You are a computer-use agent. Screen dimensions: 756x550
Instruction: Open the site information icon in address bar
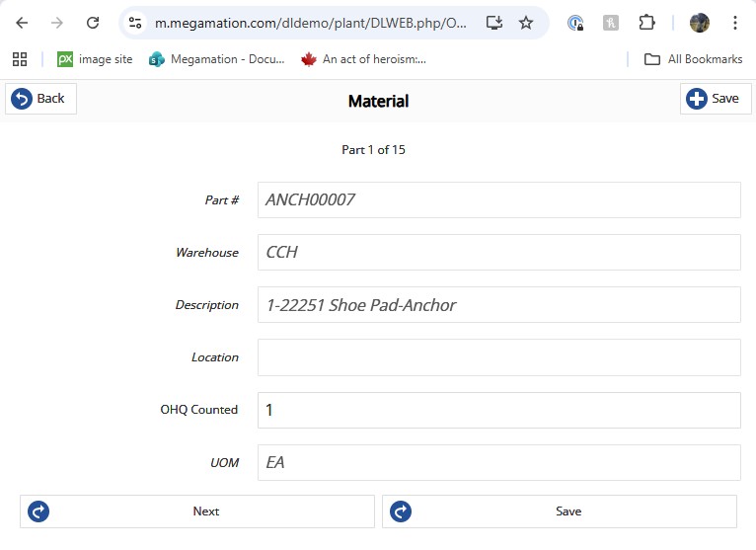tap(136, 23)
